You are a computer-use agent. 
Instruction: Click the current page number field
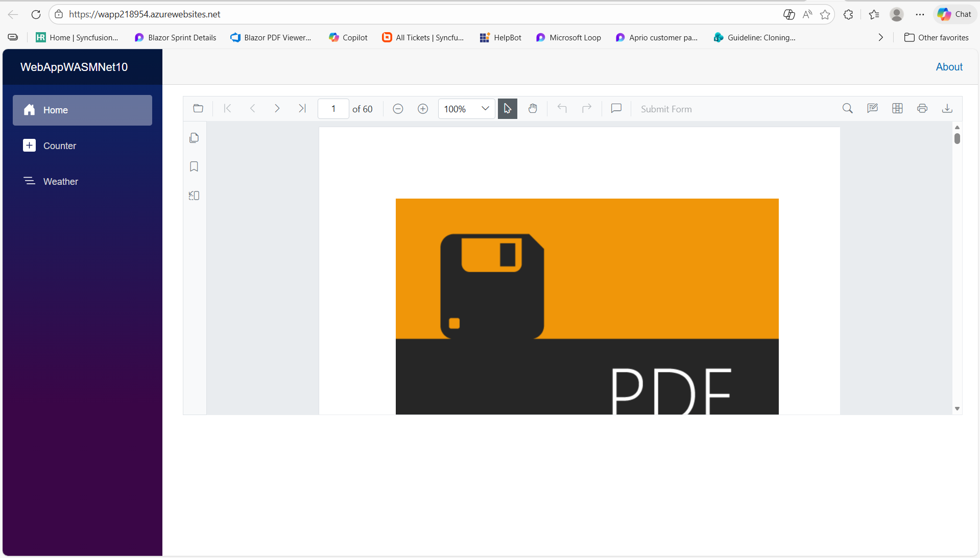(x=333, y=109)
